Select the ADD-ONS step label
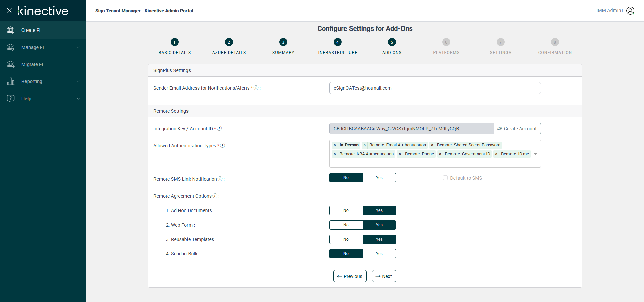 coord(392,53)
